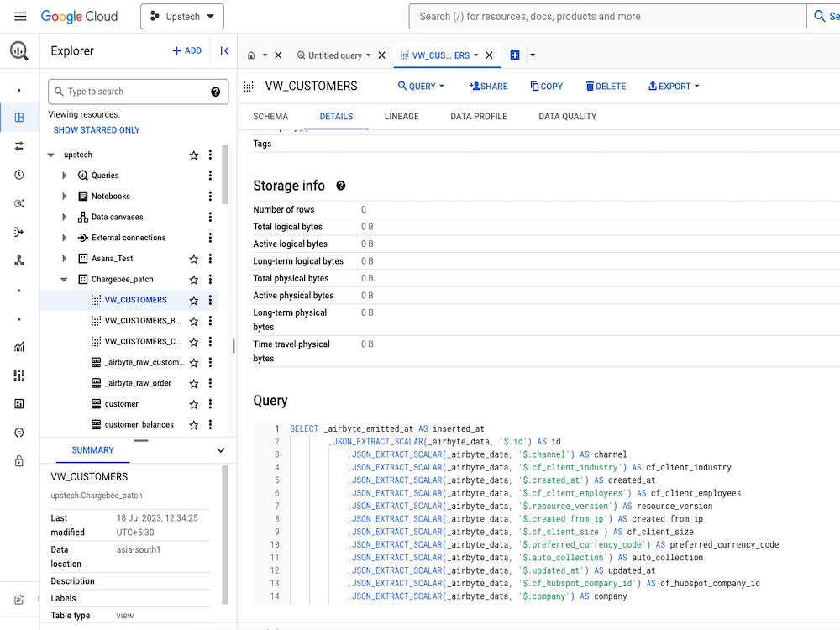Select the DETAILS tab
840x630 pixels.
point(337,116)
